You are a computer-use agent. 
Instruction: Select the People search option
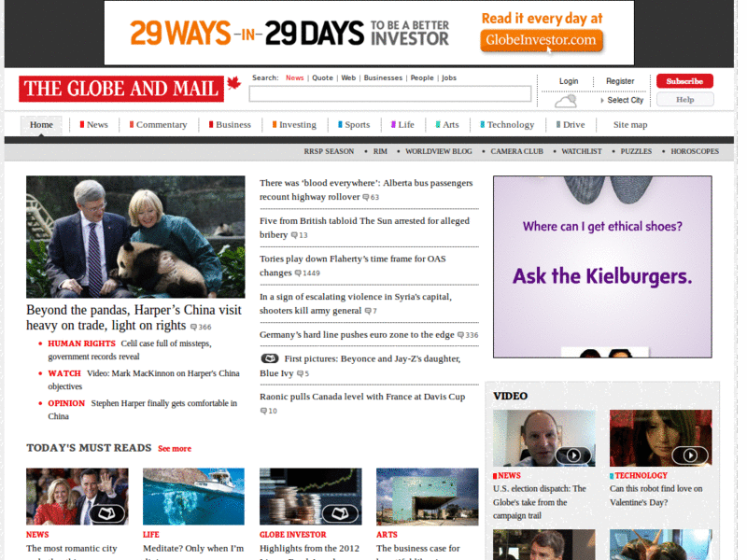coord(422,78)
